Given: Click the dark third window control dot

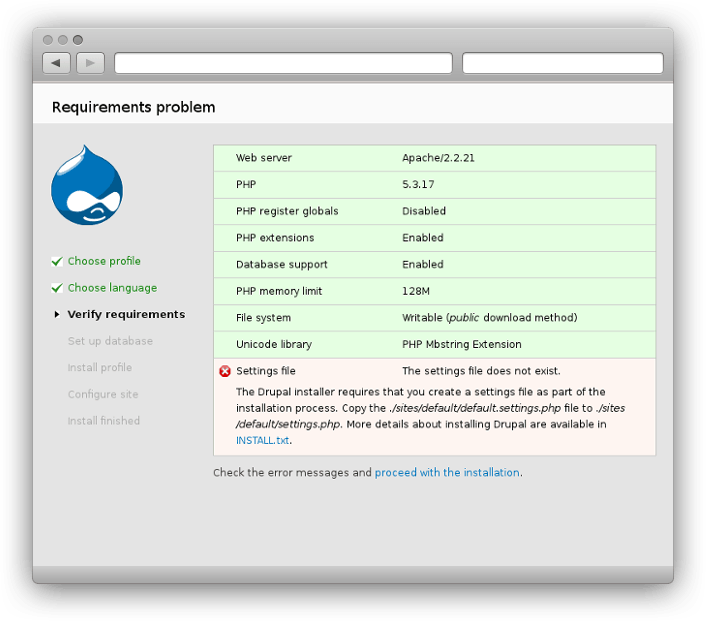Looking at the screenshot, I should point(78,40).
